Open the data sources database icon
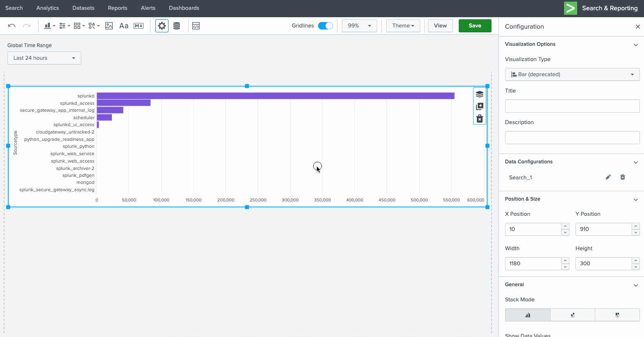This screenshot has width=644, height=337. pyautogui.click(x=177, y=26)
